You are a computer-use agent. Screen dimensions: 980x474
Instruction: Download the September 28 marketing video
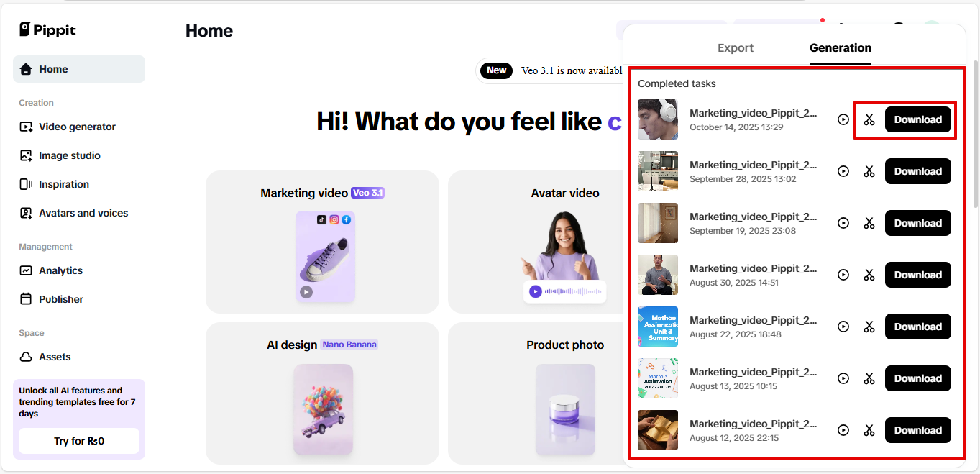(918, 171)
